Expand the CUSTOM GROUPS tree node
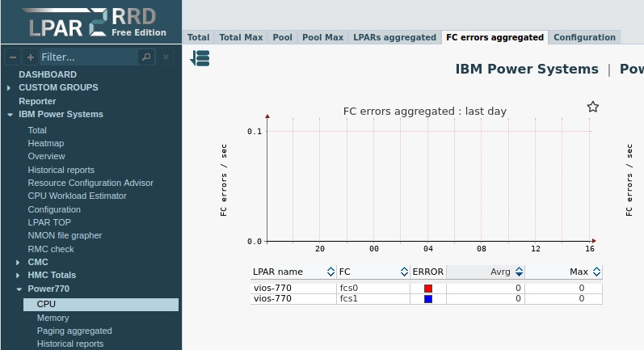The image size is (644, 350). point(9,88)
